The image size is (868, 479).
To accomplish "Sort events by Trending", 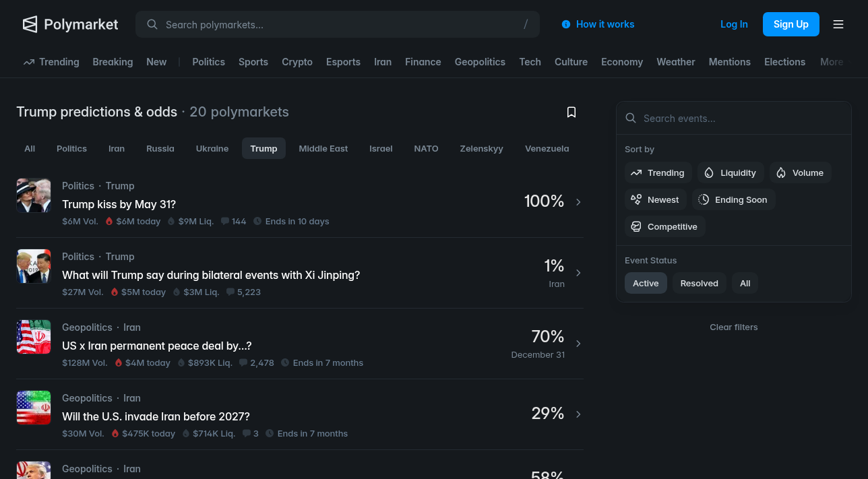I will pos(658,172).
